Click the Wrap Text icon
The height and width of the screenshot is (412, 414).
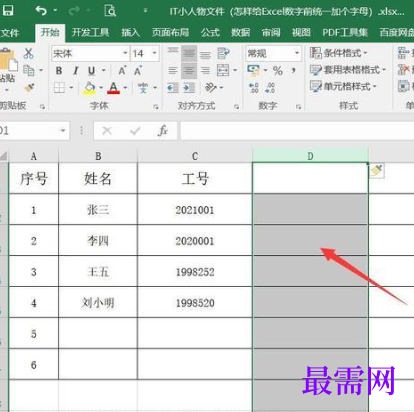[223, 53]
